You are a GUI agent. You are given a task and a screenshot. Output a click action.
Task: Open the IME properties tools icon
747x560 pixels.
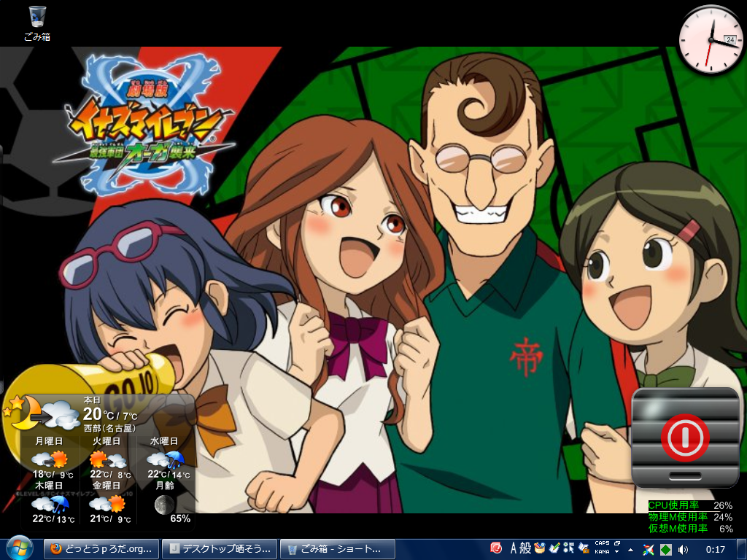click(568, 548)
